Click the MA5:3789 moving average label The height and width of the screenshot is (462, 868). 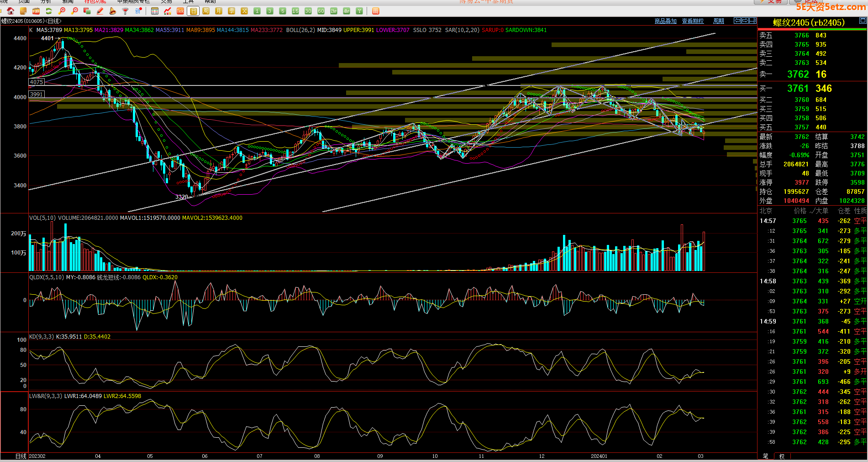[49, 30]
